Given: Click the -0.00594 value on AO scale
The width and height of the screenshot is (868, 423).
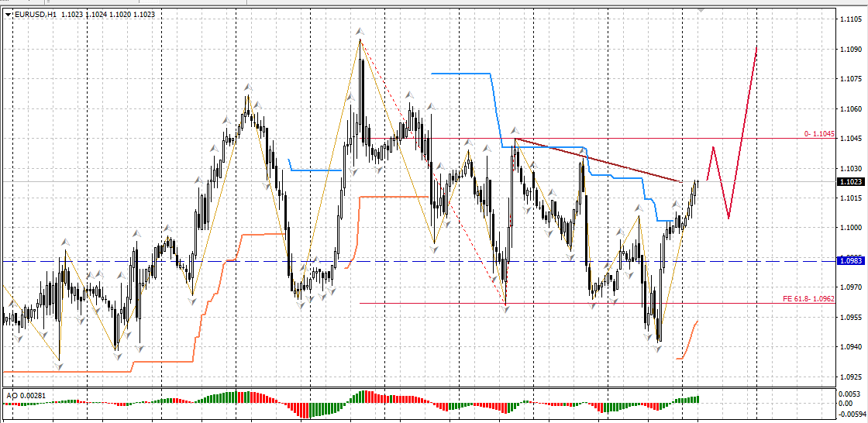Looking at the screenshot, I should pyautogui.click(x=852, y=414).
